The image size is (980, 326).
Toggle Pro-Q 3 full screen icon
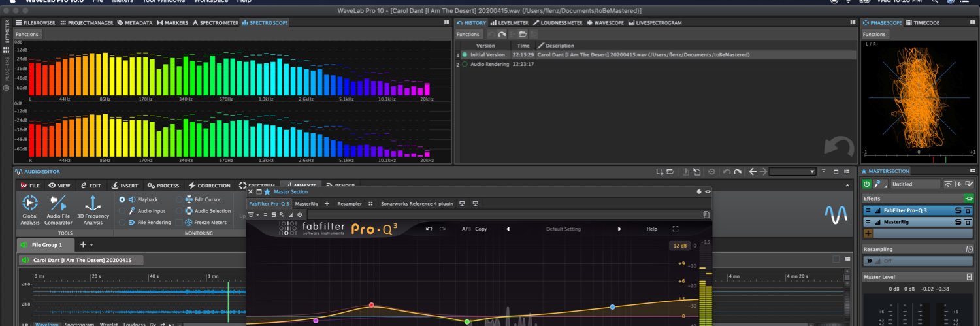pos(676,229)
